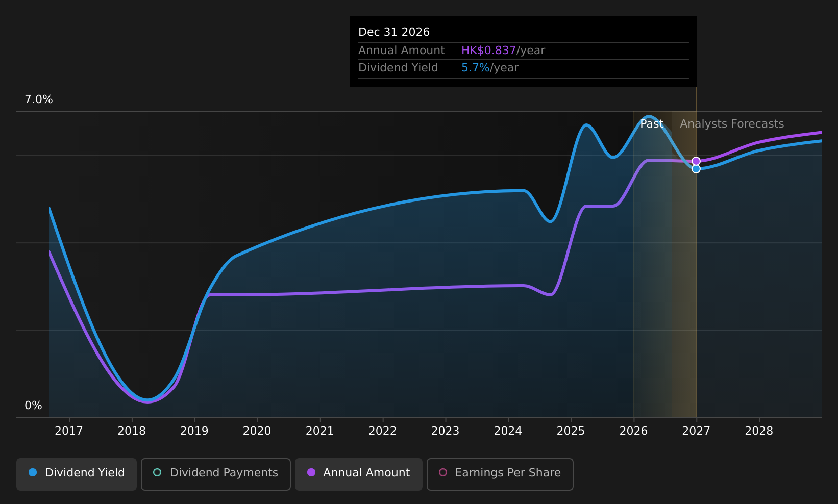The height and width of the screenshot is (504, 838).
Task: Click the 2020 x-axis label
Action: coord(257,431)
